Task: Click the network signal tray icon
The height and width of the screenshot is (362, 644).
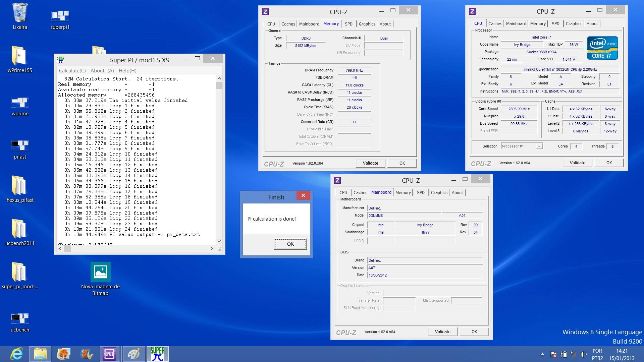Action: pos(573,354)
